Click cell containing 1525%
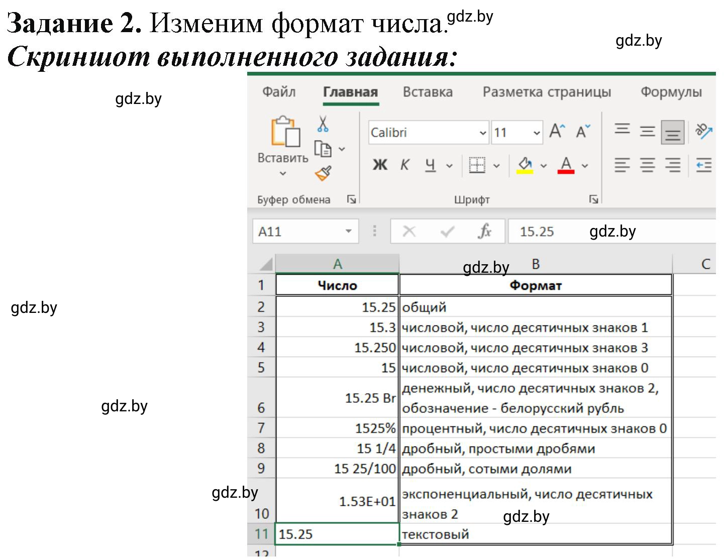 coord(337,428)
